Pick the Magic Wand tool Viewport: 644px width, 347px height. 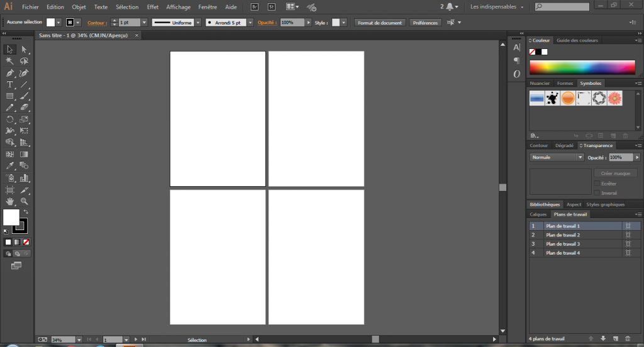[x=9, y=61]
